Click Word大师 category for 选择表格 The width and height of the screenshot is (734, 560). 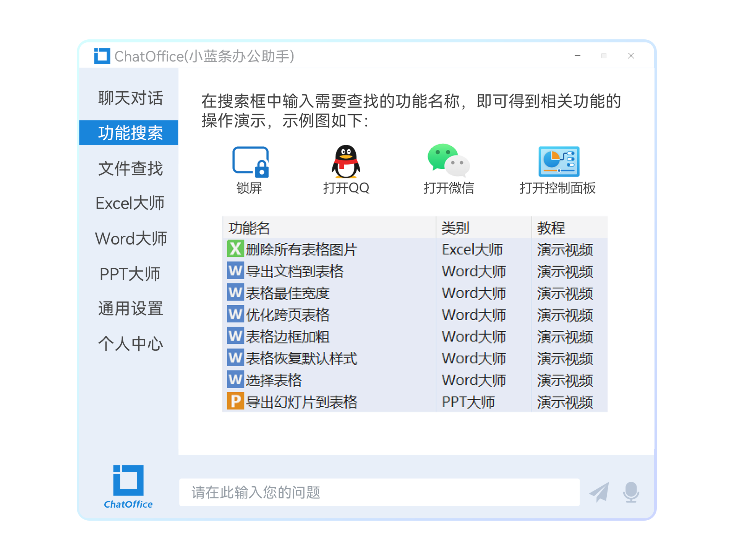[474, 380]
